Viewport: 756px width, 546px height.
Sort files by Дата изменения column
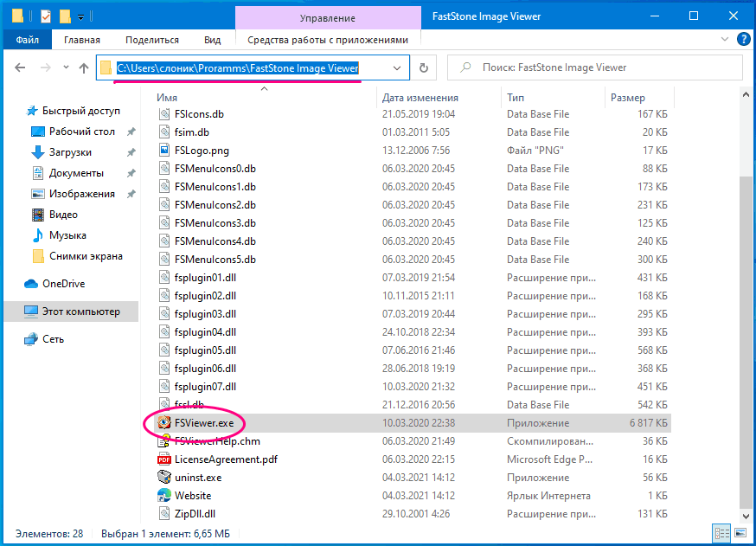[420, 98]
